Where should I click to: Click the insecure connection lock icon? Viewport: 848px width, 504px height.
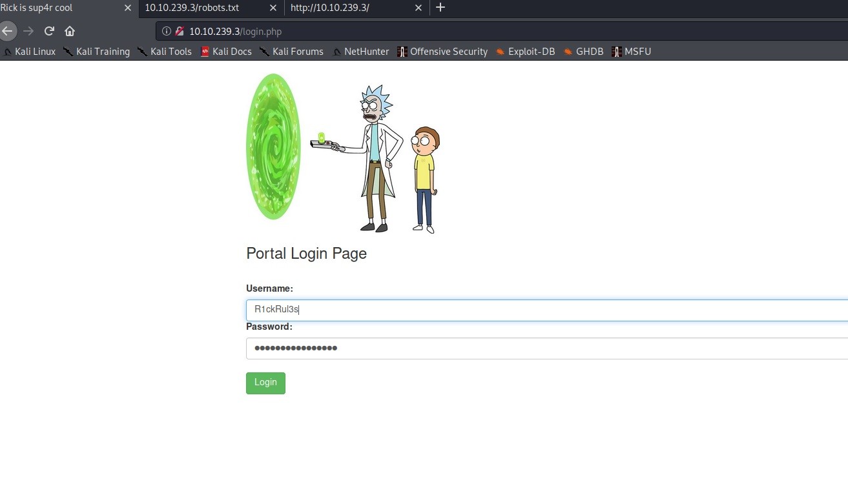point(180,31)
